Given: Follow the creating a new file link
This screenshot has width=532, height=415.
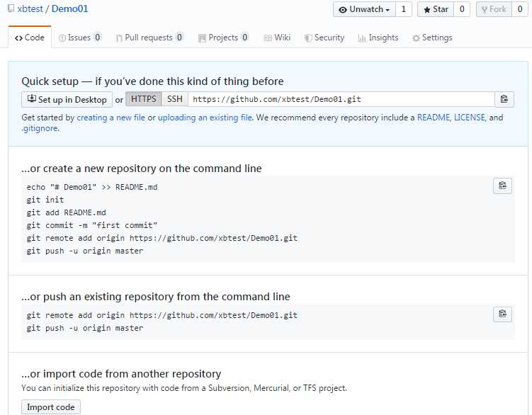Looking at the screenshot, I should click(111, 118).
